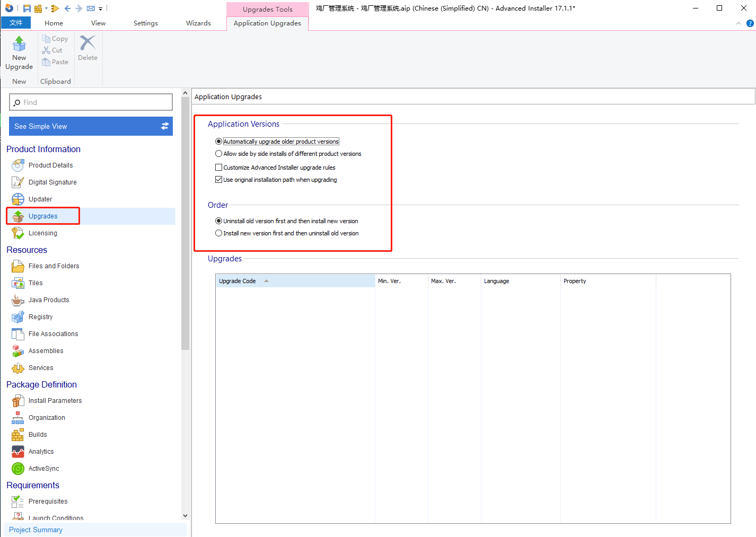Screen dimensions: 756x537
Task: Open the quick access toolbar dropdown arrow
Action: [x=101, y=9]
